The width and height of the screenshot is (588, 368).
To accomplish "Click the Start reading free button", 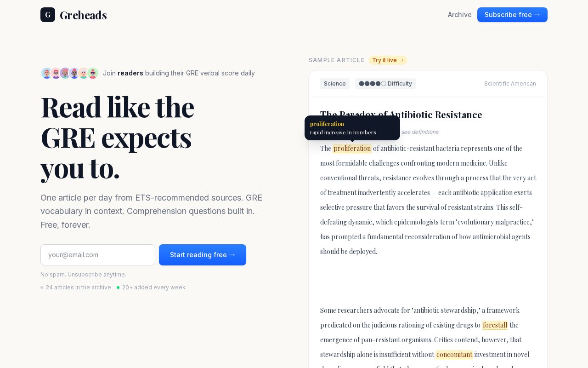I will pos(203,255).
